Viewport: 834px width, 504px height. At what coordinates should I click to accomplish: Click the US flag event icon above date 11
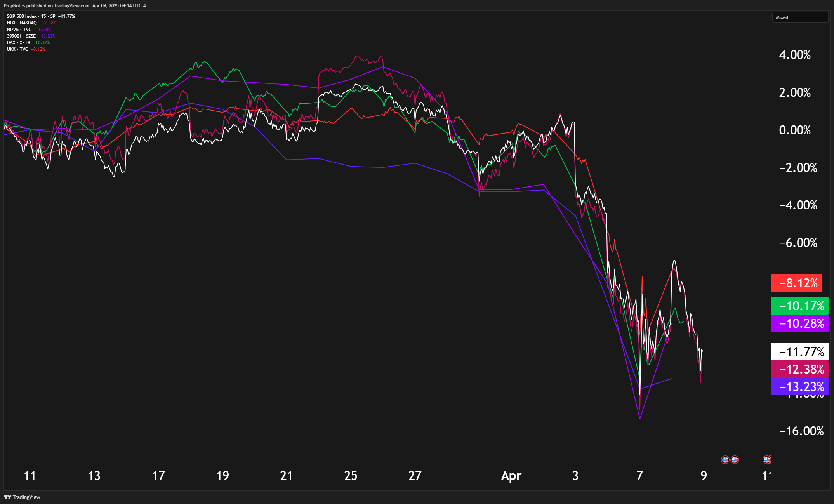[767, 460]
